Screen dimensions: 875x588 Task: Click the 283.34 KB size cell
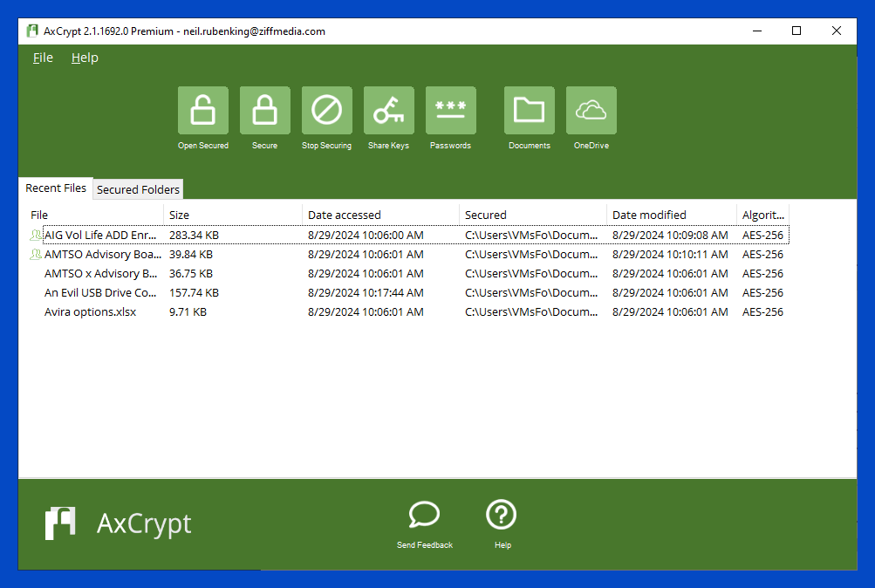tap(195, 235)
